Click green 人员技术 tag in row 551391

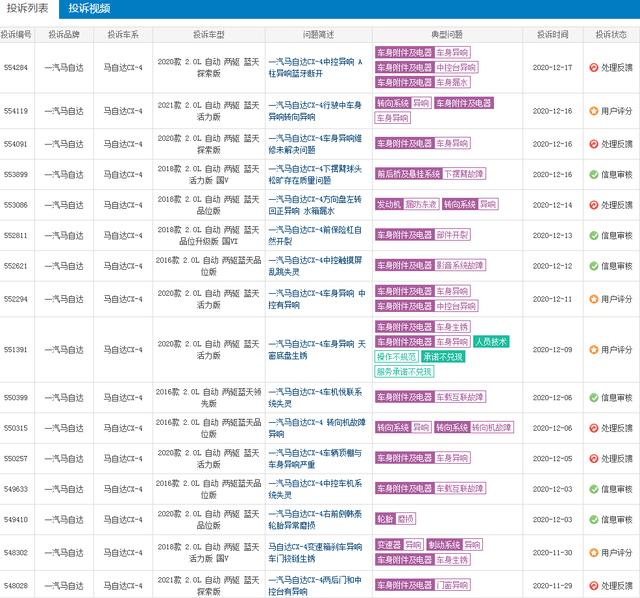coord(491,341)
